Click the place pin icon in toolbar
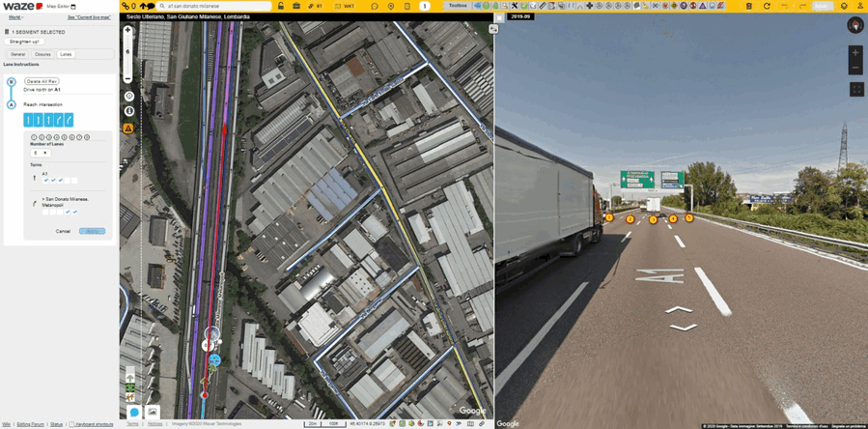The height and width of the screenshot is (429, 868). (391, 6)
